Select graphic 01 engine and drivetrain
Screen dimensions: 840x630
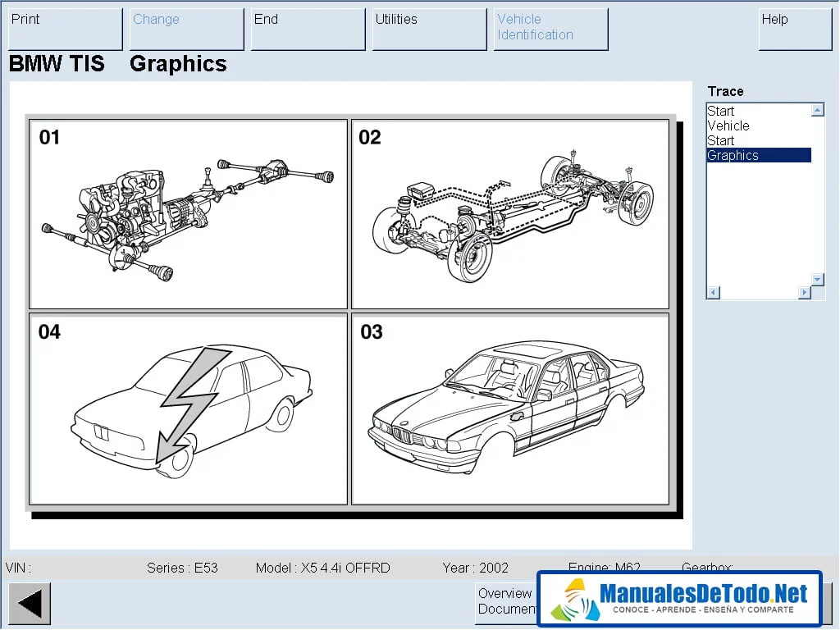[188, 214]
